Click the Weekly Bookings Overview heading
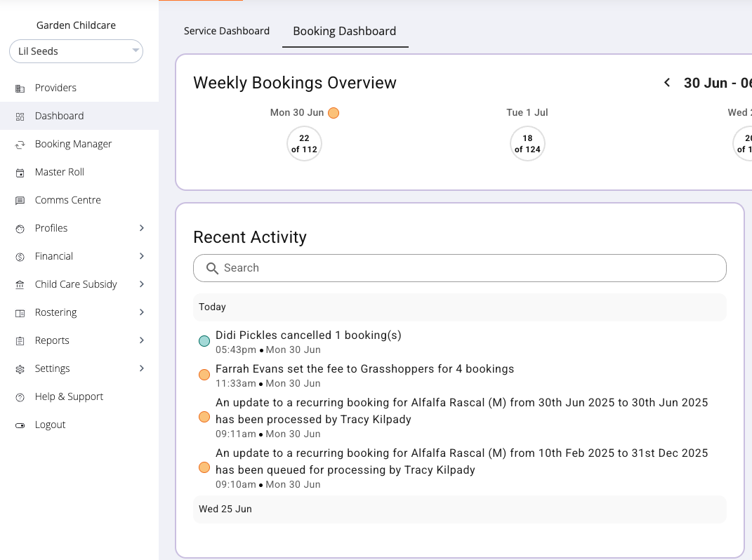Image resolution: width=752 pixels, height=560 pixels. pos(295,83)
